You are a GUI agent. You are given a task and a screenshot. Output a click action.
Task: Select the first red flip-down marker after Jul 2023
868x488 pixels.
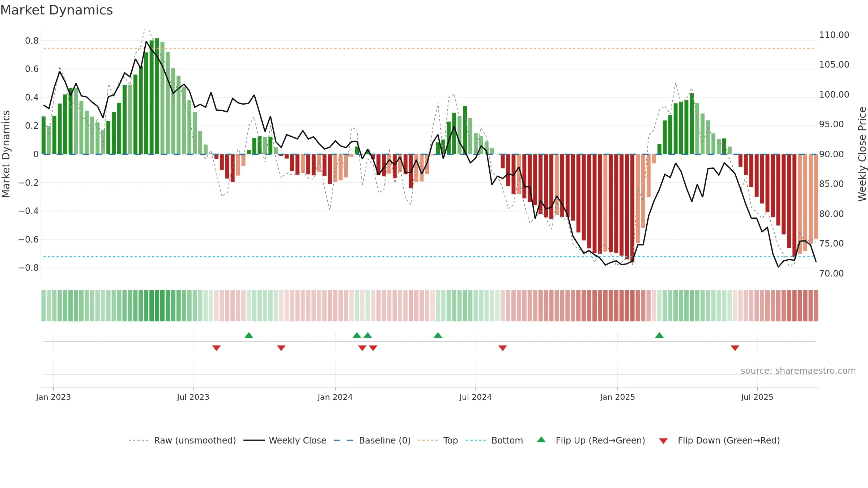pyautogui.click(x=216, y=348)
